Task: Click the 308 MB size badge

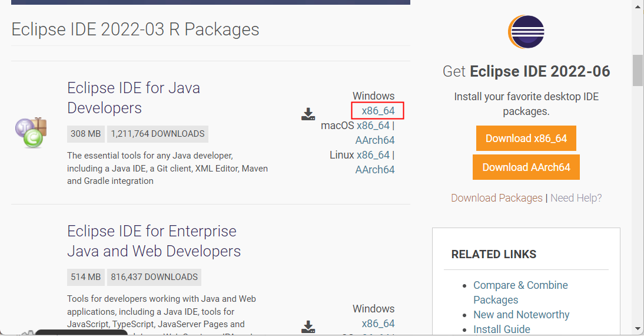Action: (x=86, y=134)
